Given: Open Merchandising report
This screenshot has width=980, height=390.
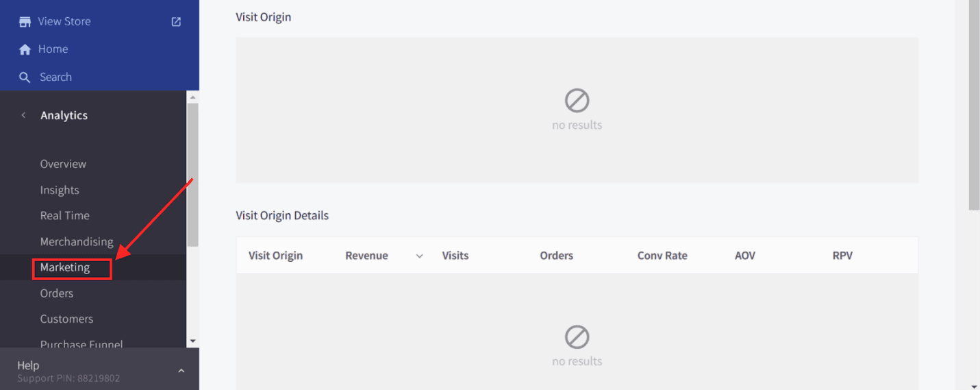Looking at the screenshot, I should tap(77, 241).
